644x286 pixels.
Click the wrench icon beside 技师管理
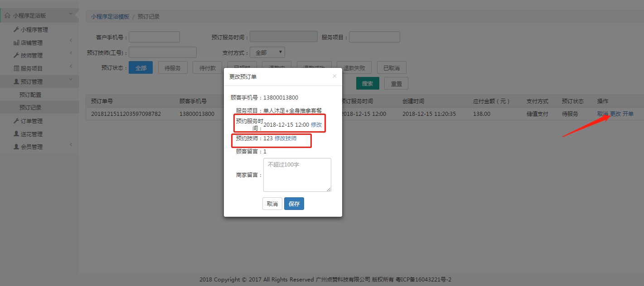pos(16,55)
